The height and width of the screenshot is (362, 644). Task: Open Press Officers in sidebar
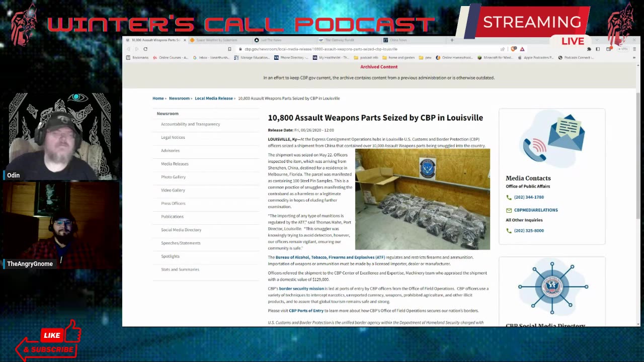pos(173,203)
